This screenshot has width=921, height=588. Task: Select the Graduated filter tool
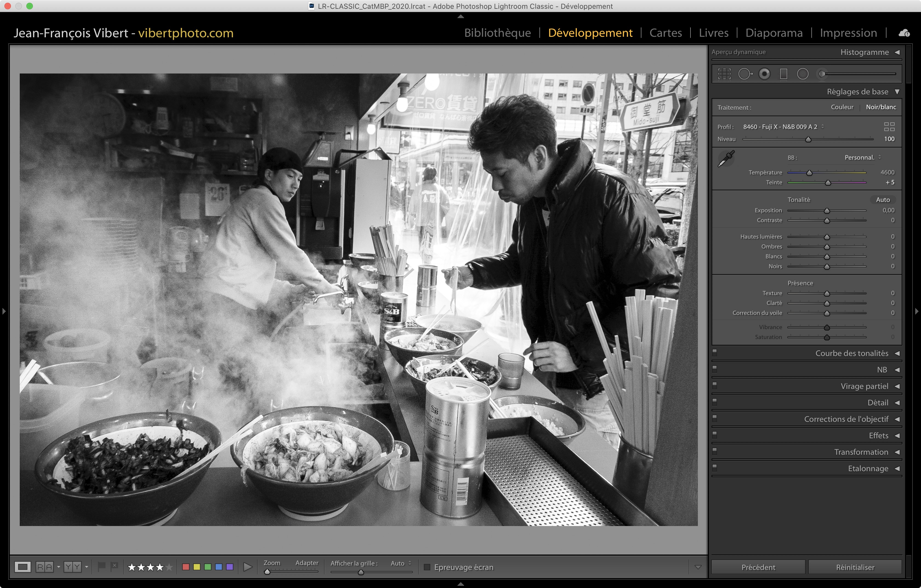(783, 74)
